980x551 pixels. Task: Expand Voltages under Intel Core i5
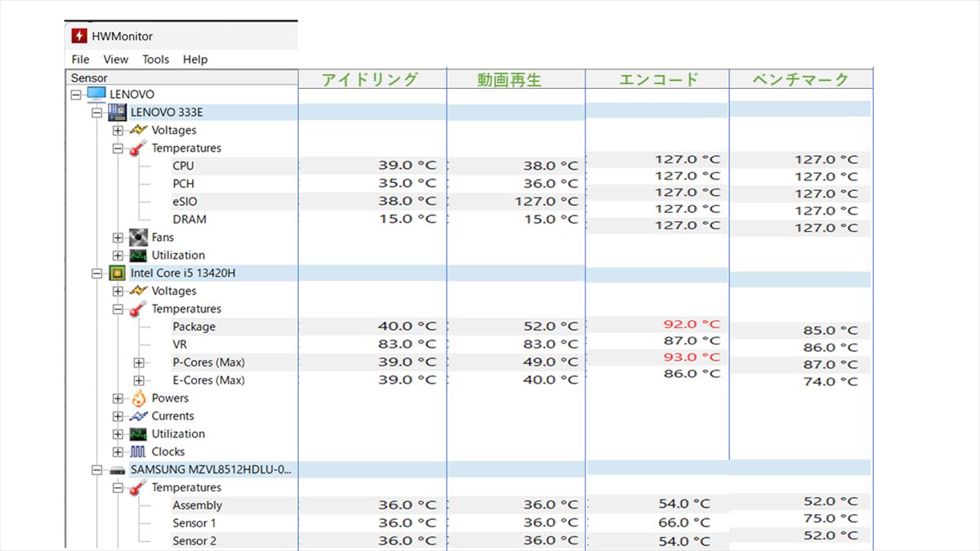tap(118, 291)
